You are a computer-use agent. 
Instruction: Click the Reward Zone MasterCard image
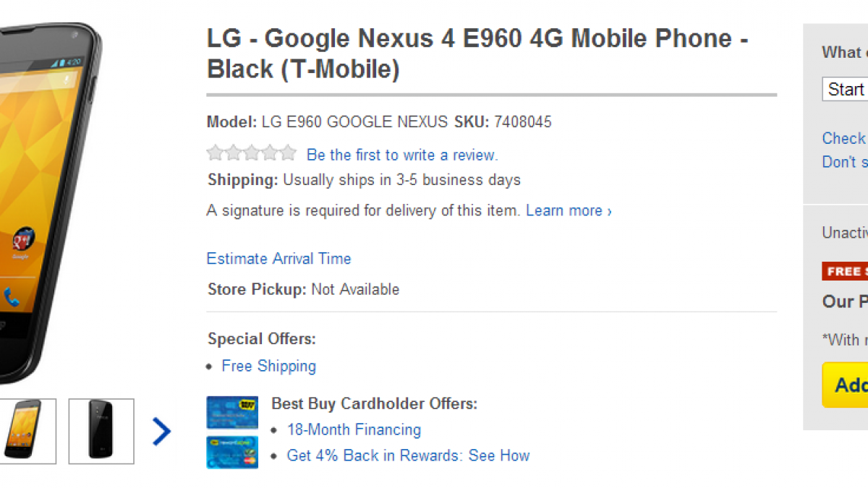[232, 452]
